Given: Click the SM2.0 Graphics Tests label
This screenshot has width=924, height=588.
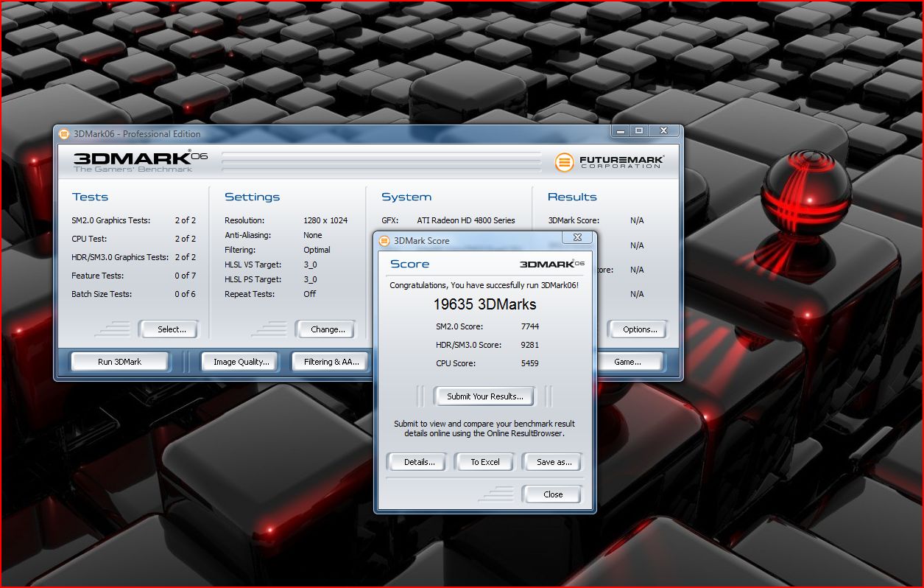Looking at the screenshot, I should pos(110,220).
